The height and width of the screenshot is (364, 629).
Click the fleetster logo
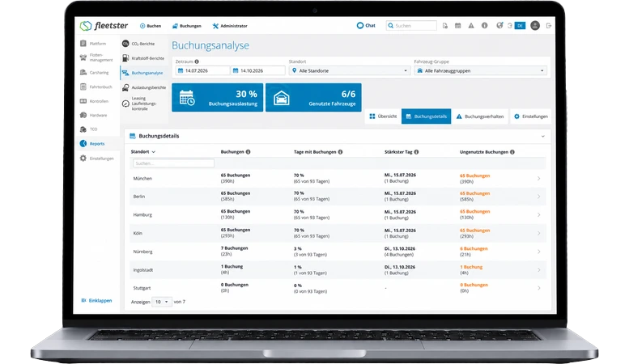pyautogui.click(x=104, y=26)
